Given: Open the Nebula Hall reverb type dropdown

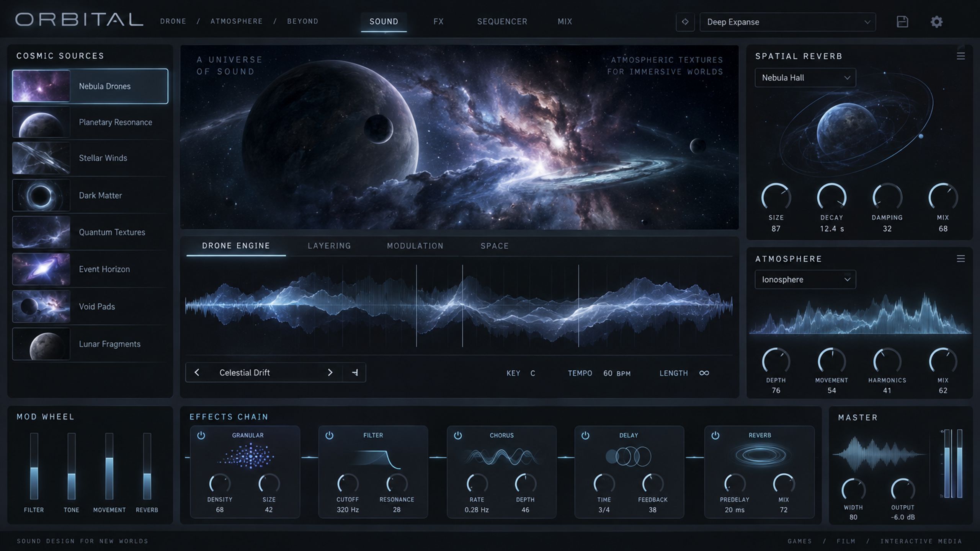Looking at the screenshot, I should pyautogui.click(x=805, y=78).
